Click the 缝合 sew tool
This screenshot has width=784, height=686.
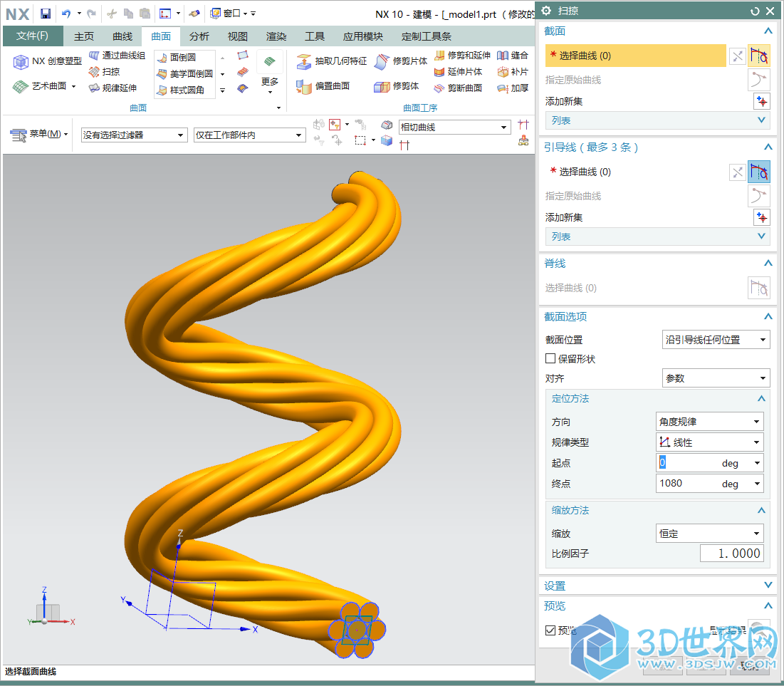coord(513,56)
